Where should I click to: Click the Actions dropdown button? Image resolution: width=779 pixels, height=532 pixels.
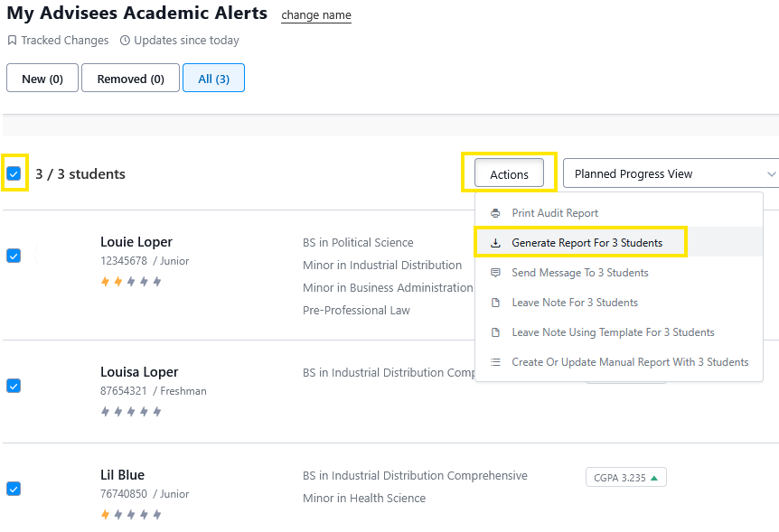coord(509,173)
